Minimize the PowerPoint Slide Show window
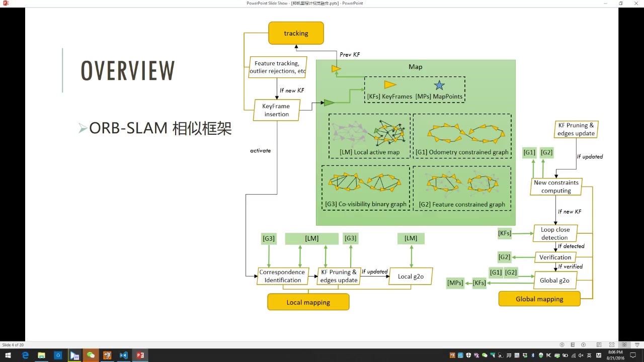 605,3
